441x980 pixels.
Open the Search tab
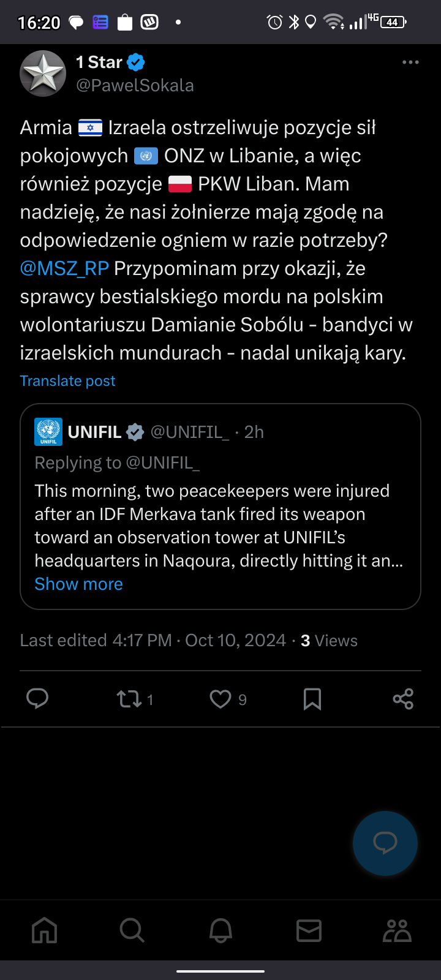(x=132, y=931)
